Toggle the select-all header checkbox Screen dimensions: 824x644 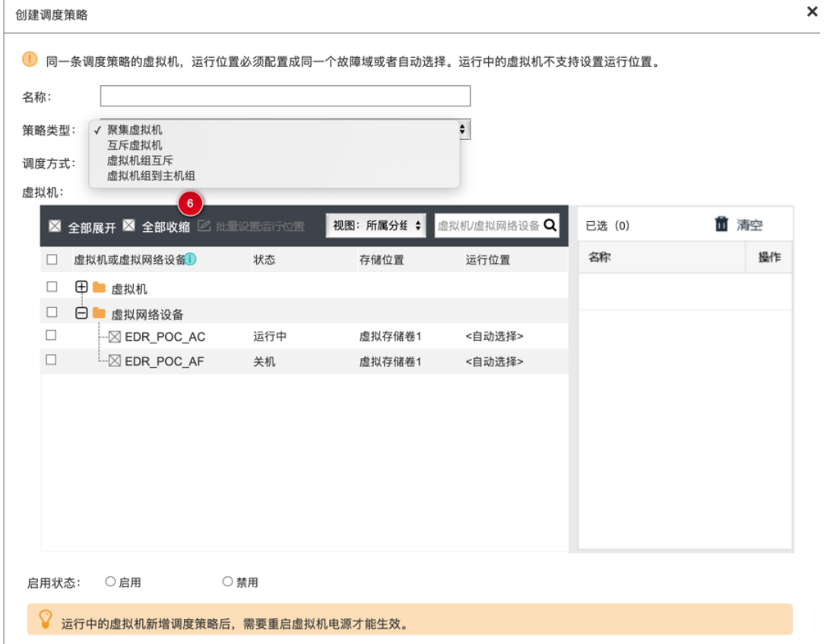[52, 259]
